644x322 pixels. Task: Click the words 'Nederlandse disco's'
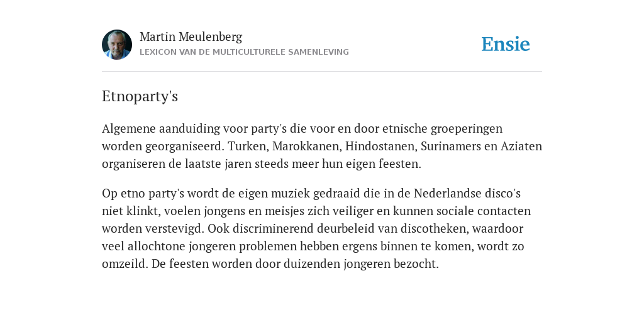pos(467,193)
